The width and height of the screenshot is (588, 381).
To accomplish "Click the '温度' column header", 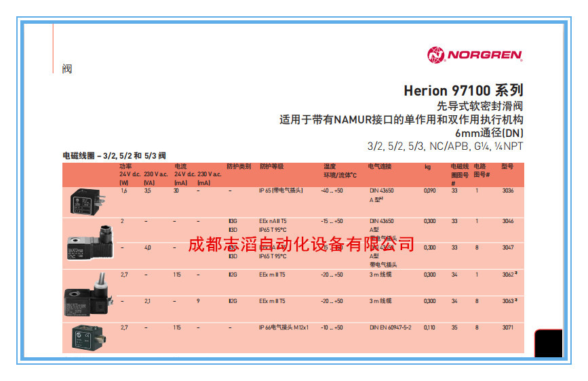I will [330, 166].
